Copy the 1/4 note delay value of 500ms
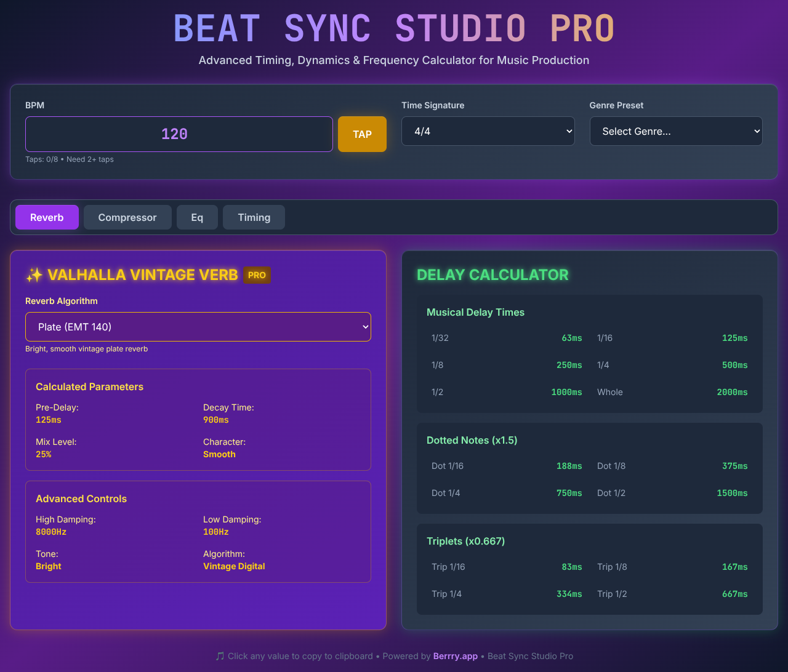Screen dimensions: 788x672 (734, 365)
